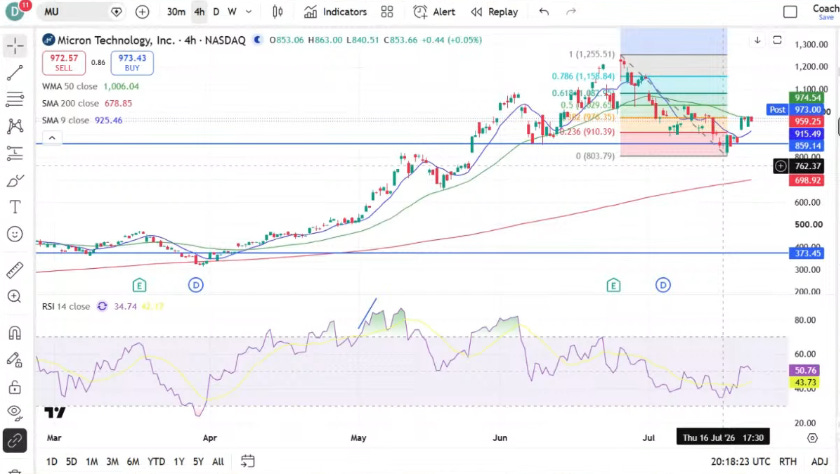Open the go to date calendar
840x474 pixels.
[x=248, y=461]
